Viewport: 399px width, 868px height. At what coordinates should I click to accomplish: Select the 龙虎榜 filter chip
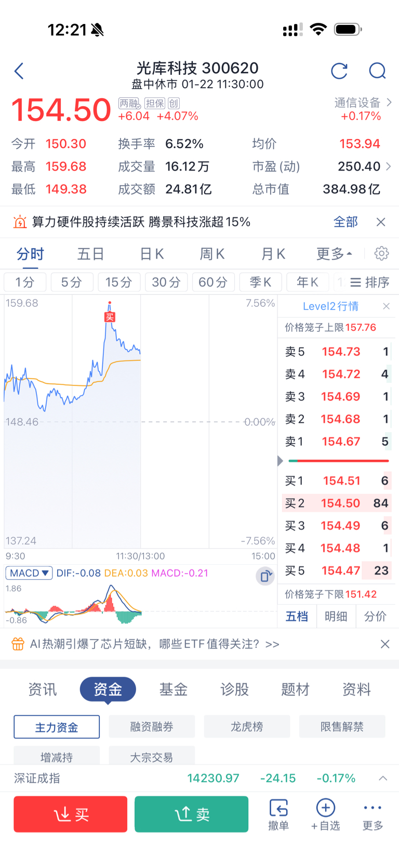pos(247,727)
